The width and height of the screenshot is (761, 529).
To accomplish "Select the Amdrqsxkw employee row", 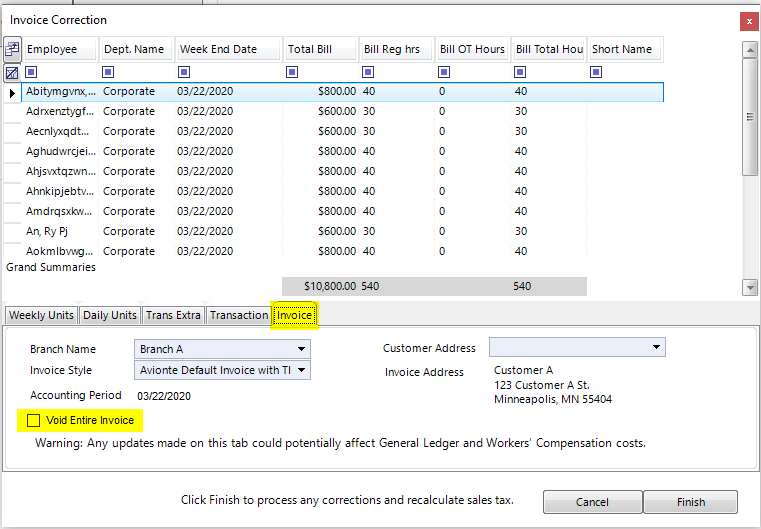I will coord(342,211).
